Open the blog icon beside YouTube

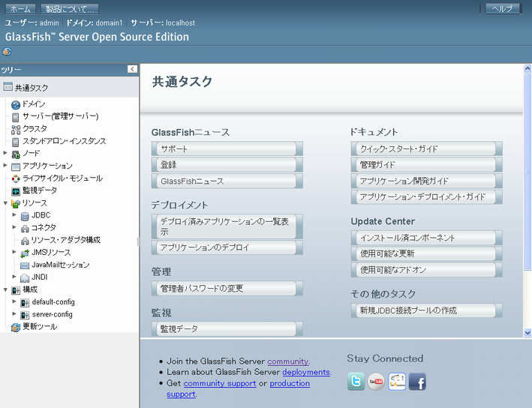click(x=397, y=382)
